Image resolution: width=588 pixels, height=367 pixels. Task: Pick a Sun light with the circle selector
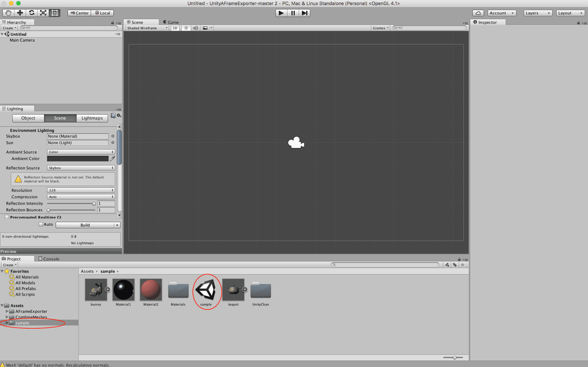(x=113, y=143)
